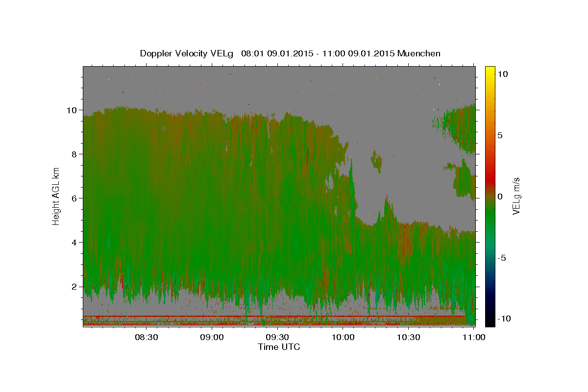588x392 pixels.
Task: Click the colorbar label '-5'
Action: point(502,258)
